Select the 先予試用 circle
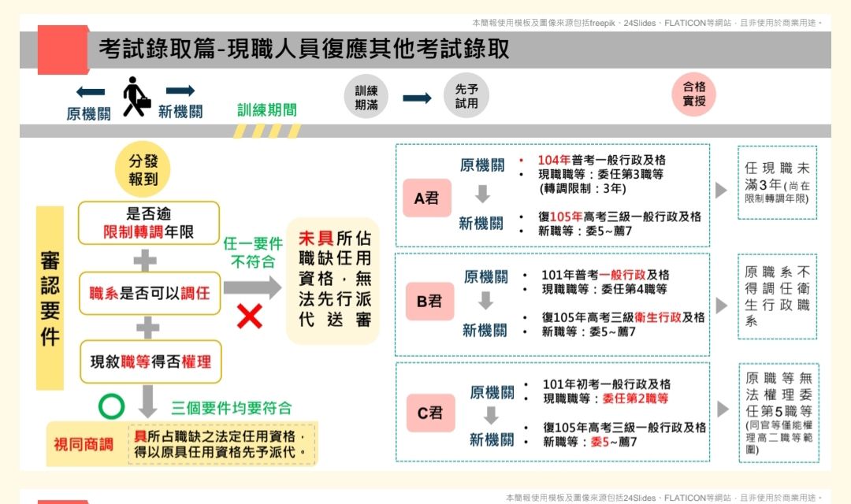 (466, 97)
